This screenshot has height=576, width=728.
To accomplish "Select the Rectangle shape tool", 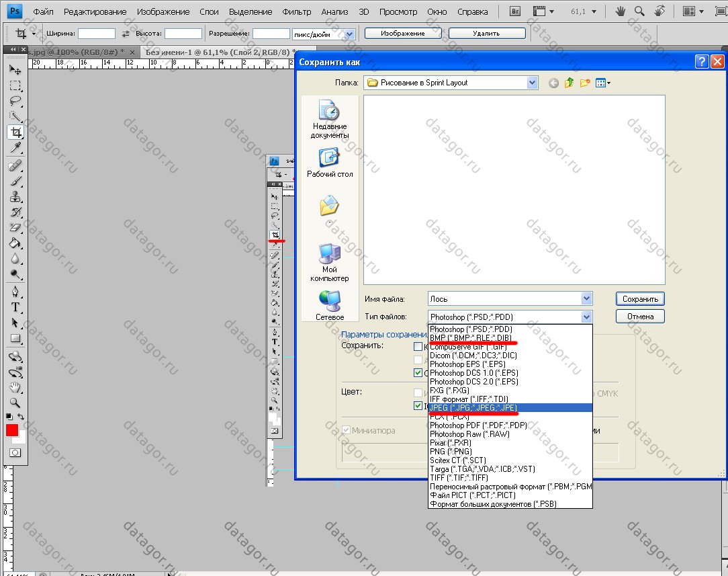I will pyautogui.click(x=15, y=339).
